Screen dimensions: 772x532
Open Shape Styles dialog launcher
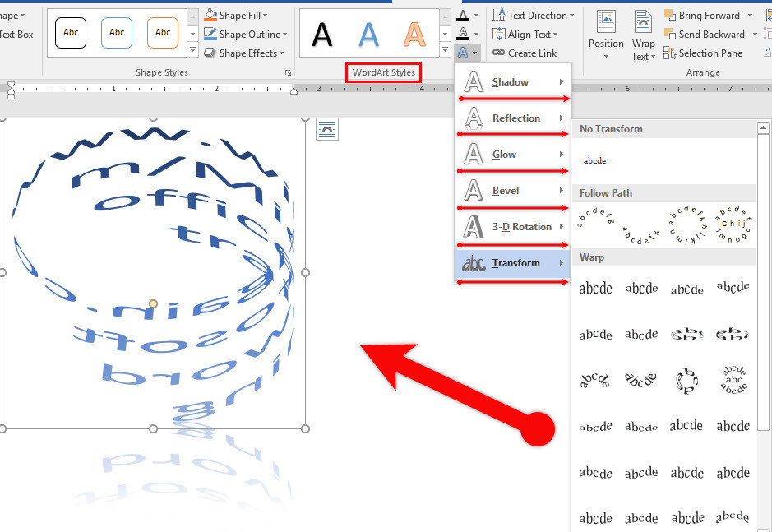288,73
